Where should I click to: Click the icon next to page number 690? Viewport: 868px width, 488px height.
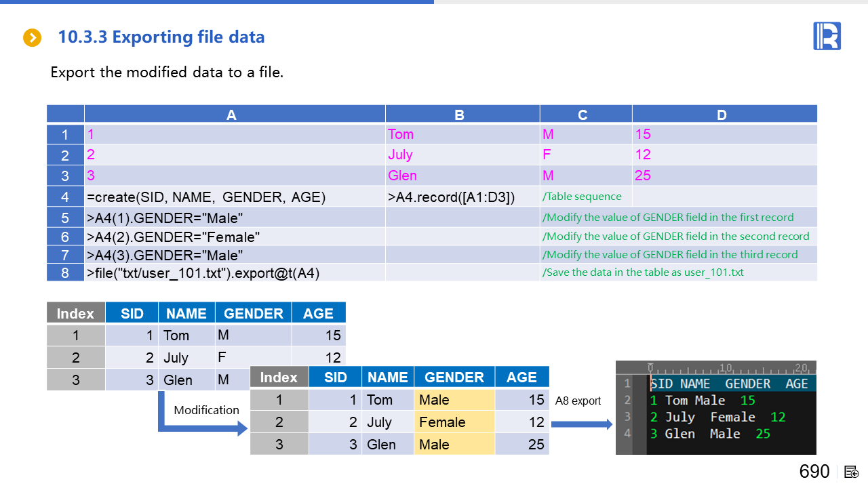pos(852,472)
